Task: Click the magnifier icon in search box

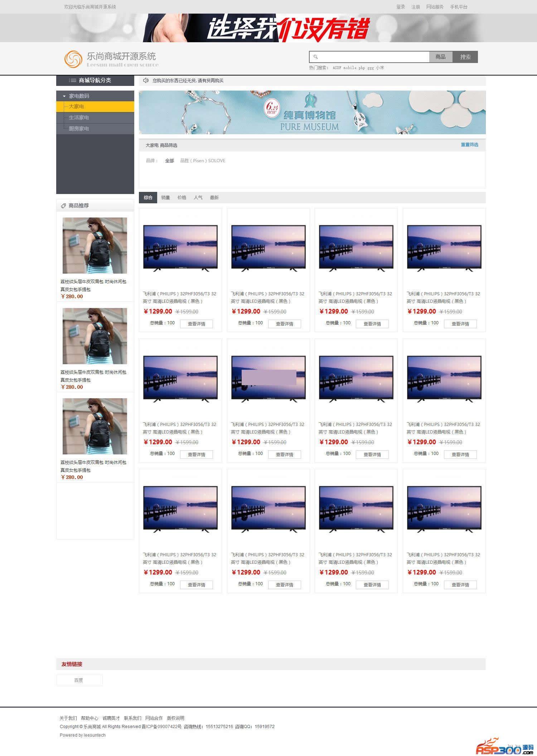Action: coord(315,57)
